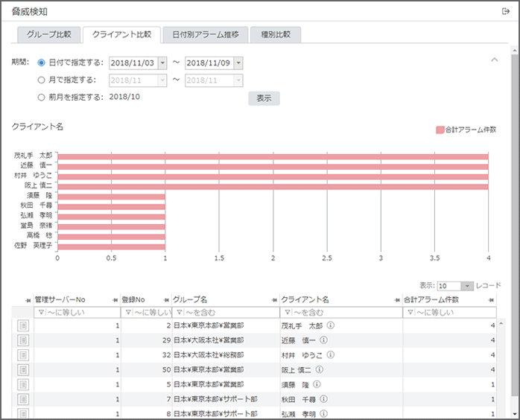Viewport: 520px width, 420px height.
Task: Select 月で指定する radio button
Action: 41,80
